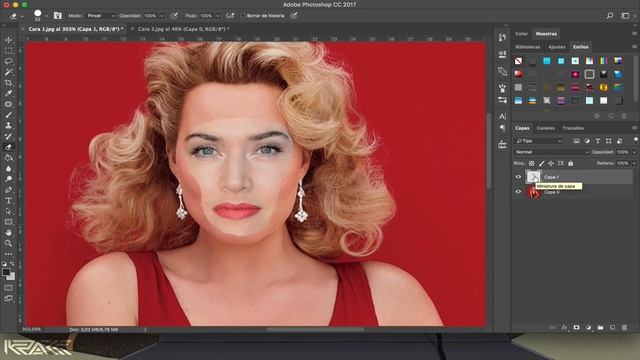Open the layer Opacidad dropdown arrow
This screenshot has width=640, height=360.
(x=634, y=152)
